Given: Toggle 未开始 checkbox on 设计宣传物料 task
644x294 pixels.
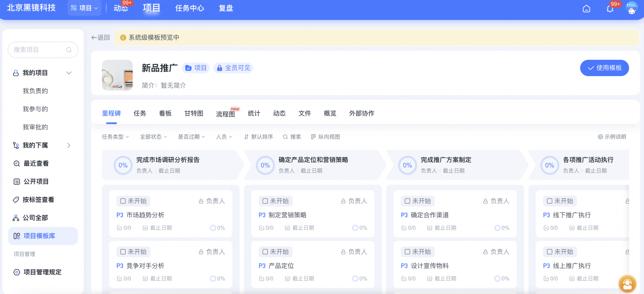Looking at the screenshot, I should 408,252.
